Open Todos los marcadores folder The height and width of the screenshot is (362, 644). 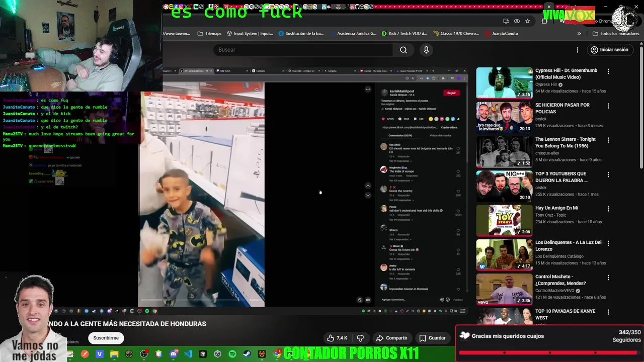[616, 34]
